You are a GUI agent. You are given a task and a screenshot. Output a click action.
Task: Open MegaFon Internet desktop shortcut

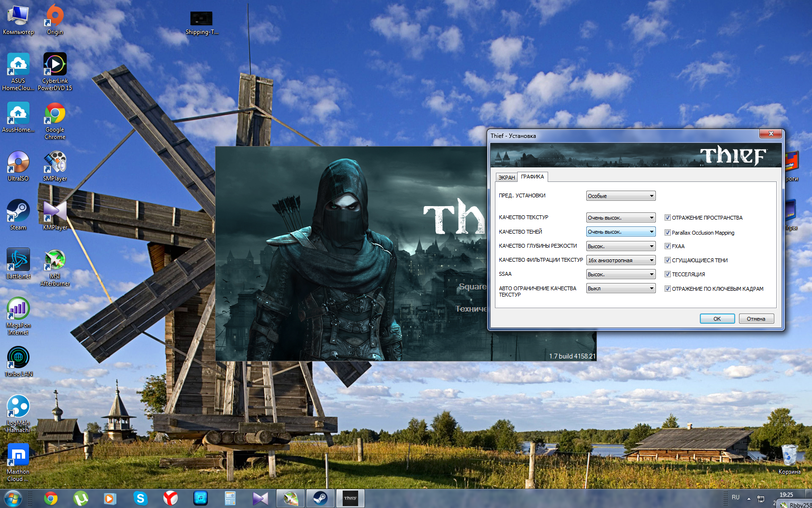(18, 316)
